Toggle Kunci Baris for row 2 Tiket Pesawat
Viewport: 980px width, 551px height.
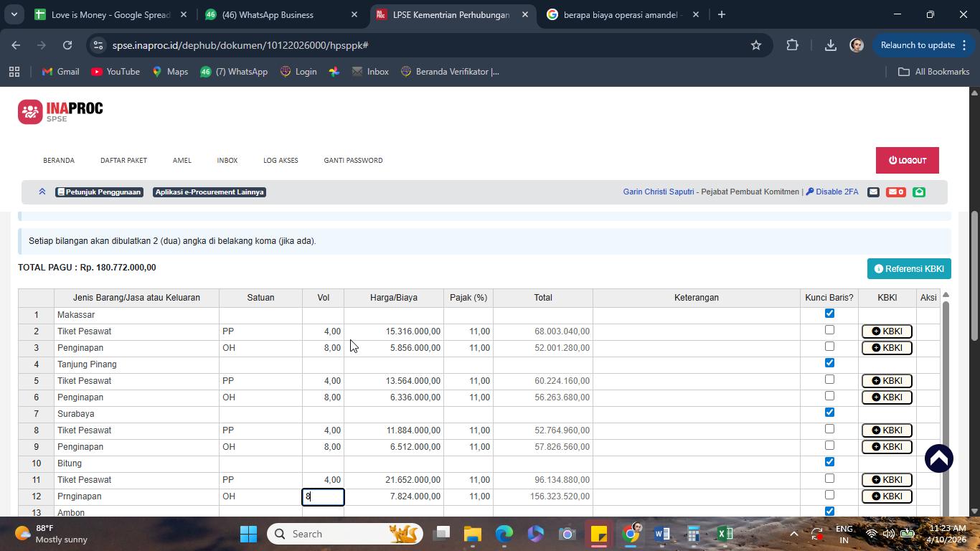(829, 330)
